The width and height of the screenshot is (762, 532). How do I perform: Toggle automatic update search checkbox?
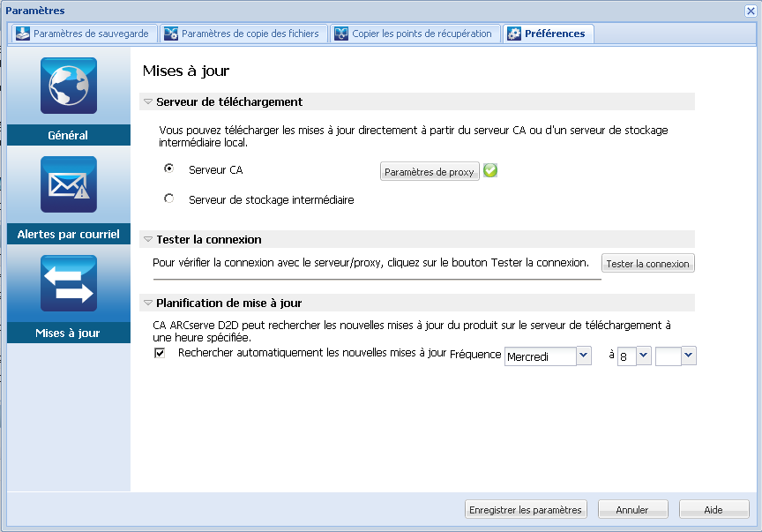click(x=160, y=353)
